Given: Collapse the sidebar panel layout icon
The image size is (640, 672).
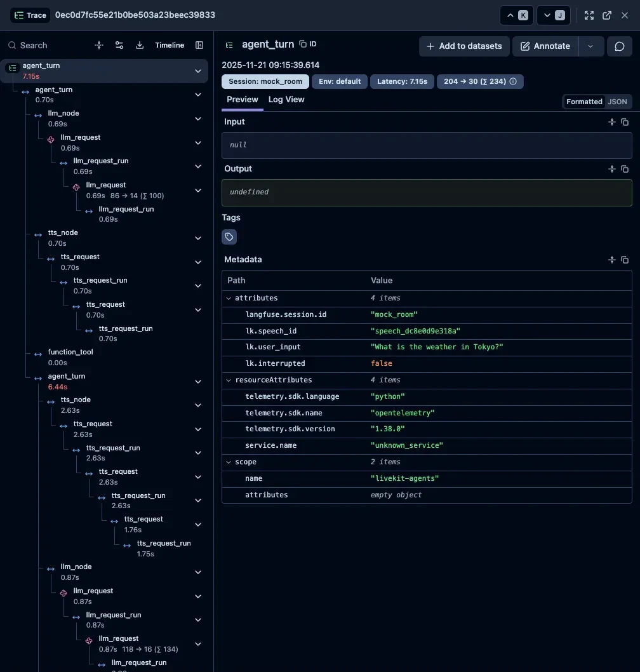Looking at the screenshot, I should coord(199,45).
